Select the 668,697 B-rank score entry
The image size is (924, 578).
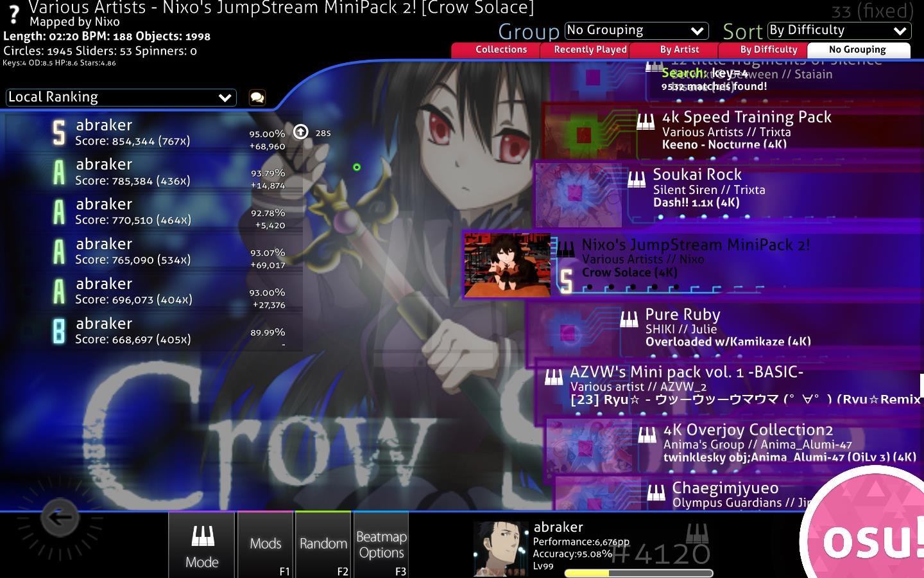pos(154,332)
